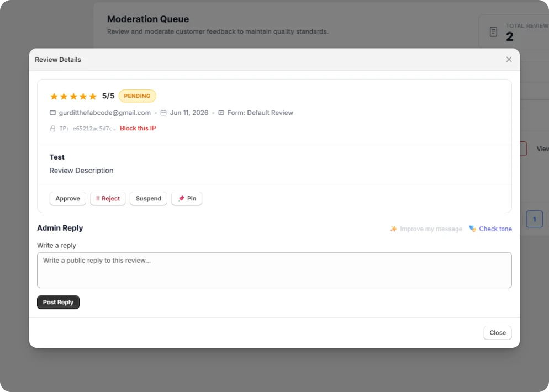
Task: Click the 5/5 rating score
Action: click(108, 96)
